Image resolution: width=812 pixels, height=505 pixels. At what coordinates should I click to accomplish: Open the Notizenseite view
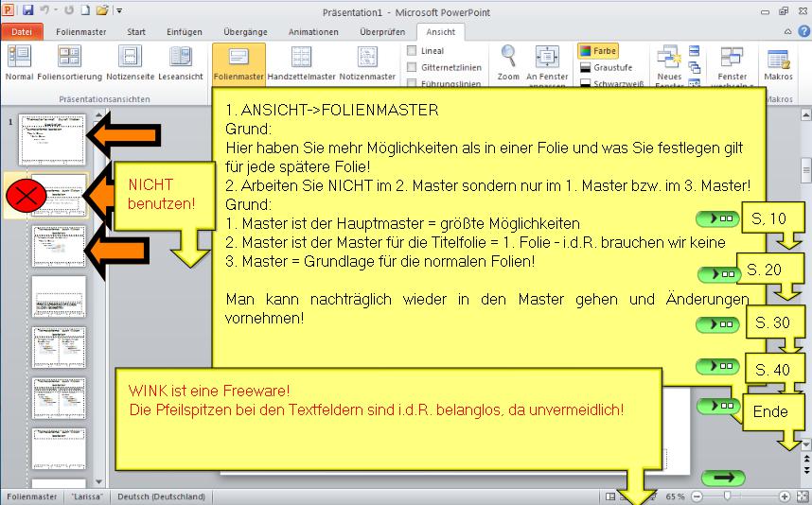click(128, 62)
